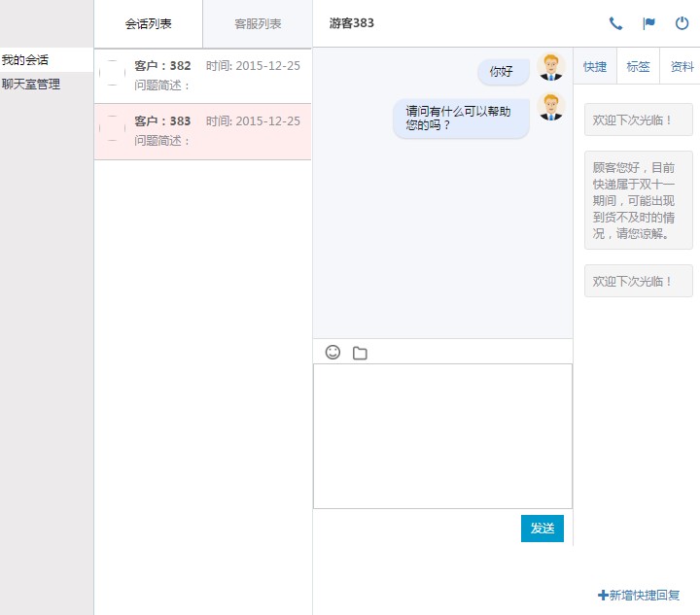Click 时间: 2015-12-25 of 客户 382
The width and height of the screenshot is (700, 615).
point(253,65)
